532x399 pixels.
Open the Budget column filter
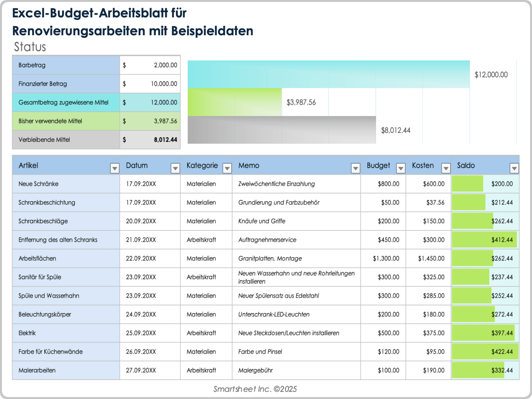tap(400, 168)
